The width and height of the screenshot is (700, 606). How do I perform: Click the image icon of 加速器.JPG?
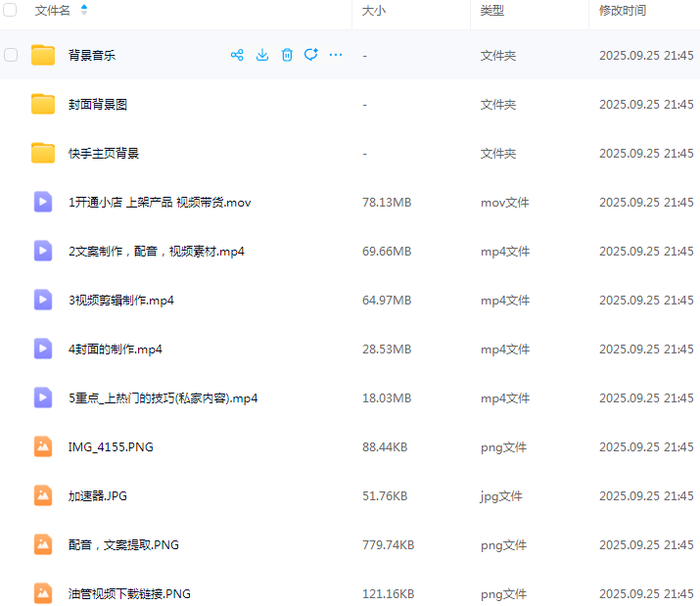click(43, 495)
